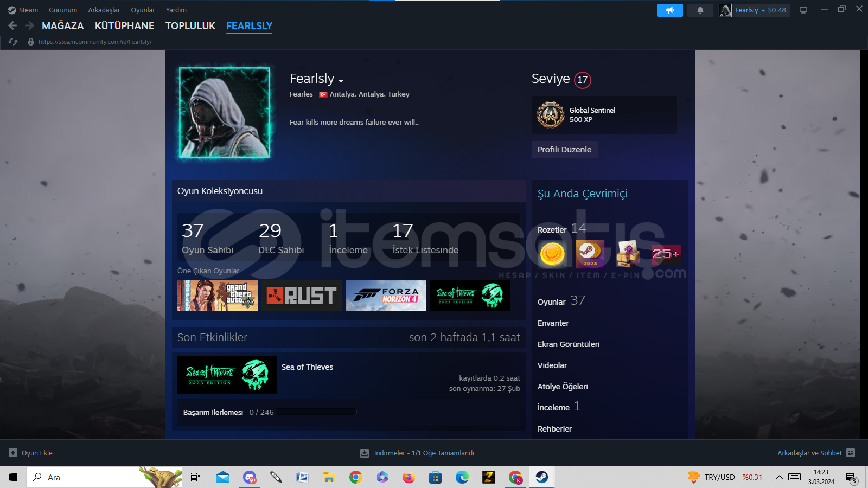Click the Steam taskbar icon
This screenshot has width=868, height=488.
click(541, 477)
